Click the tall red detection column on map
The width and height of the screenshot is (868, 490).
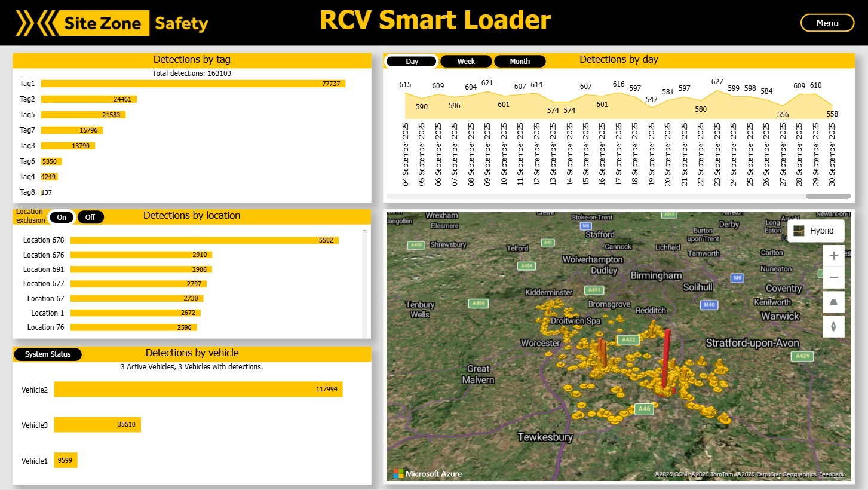666,359
